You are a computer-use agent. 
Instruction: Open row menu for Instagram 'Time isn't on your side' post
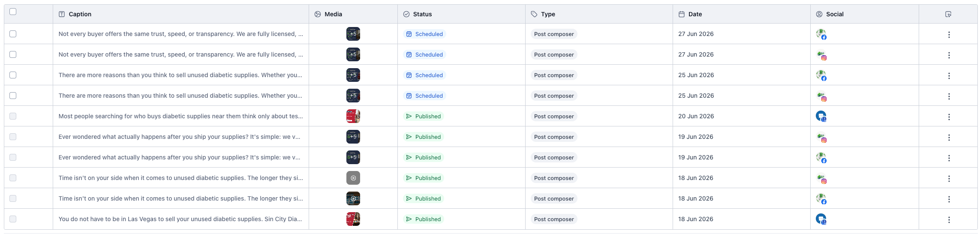point(949,178)
